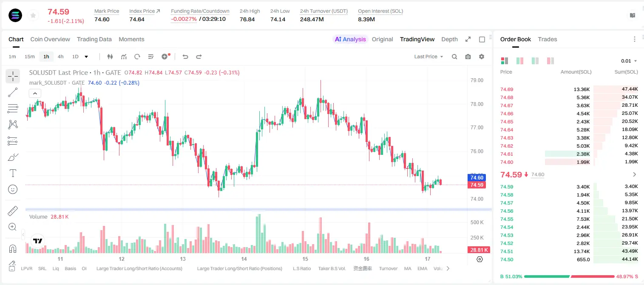Select the text annotation tool
The image size is (644, 285).
coord(13,173)
